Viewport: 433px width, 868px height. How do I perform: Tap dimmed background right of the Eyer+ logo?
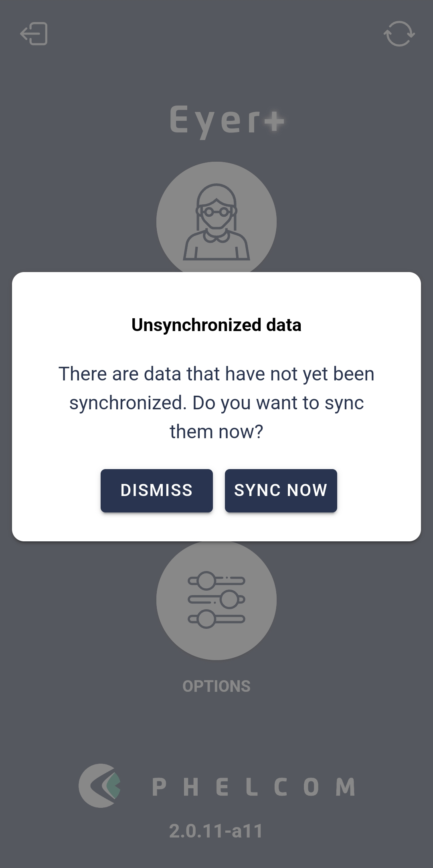[357, 121]
